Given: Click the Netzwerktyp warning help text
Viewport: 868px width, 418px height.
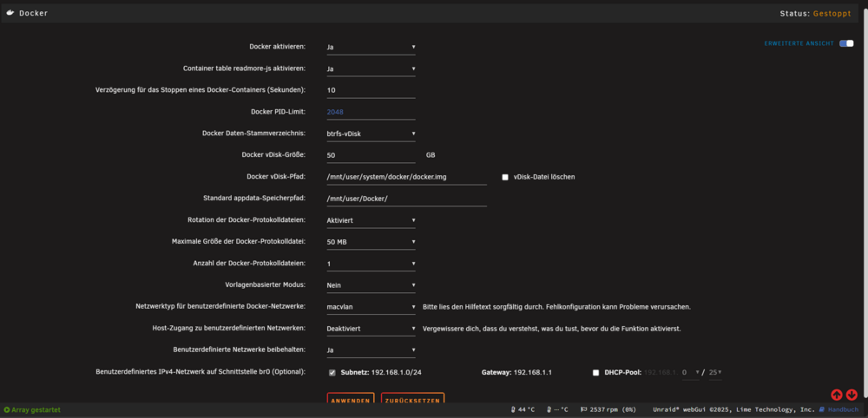Looking at the screenshot, I should click(557, 306).
